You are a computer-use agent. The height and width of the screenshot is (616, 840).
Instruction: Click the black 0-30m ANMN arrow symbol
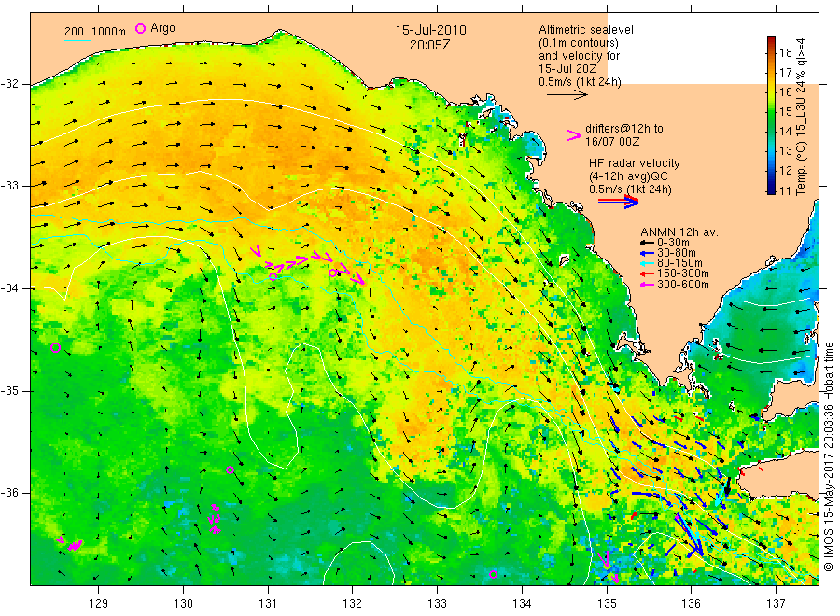pyautogui.click(x=647, y=243)
